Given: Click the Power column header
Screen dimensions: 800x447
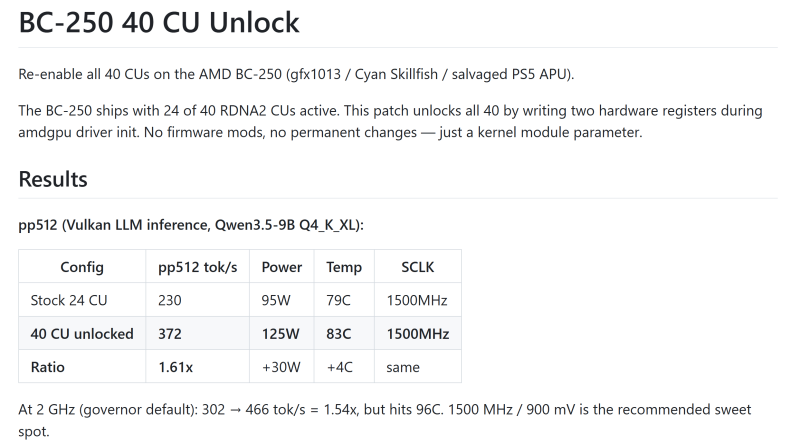Looking at the screenshot, I should [282, 267].
